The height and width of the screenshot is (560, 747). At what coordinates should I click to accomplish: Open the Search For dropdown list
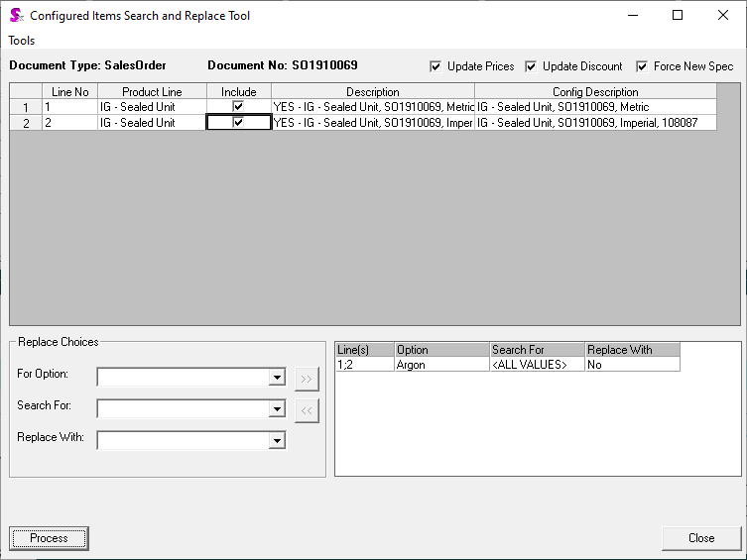(x=277, y=409)
